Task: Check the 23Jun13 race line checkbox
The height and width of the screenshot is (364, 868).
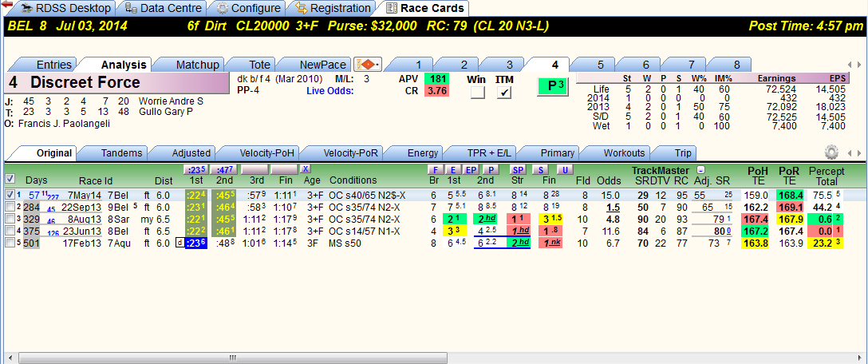Action: [x=9, y=231]
